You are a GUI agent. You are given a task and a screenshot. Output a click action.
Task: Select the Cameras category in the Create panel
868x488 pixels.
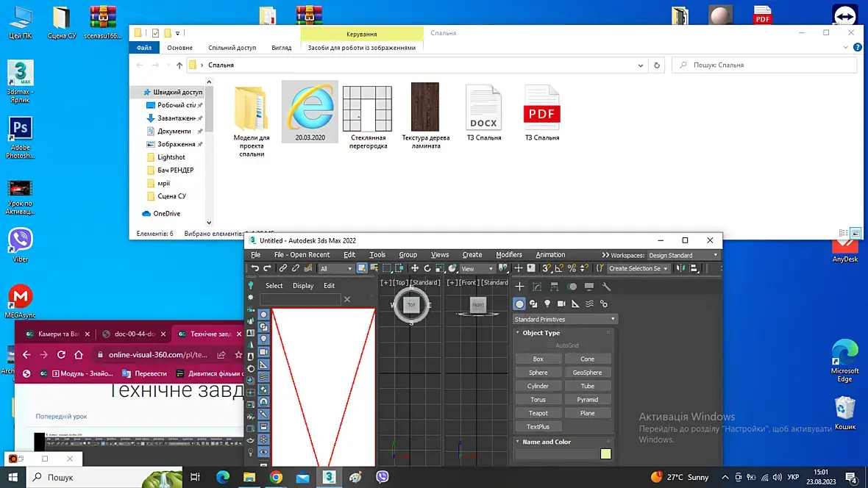click(561, 304)
